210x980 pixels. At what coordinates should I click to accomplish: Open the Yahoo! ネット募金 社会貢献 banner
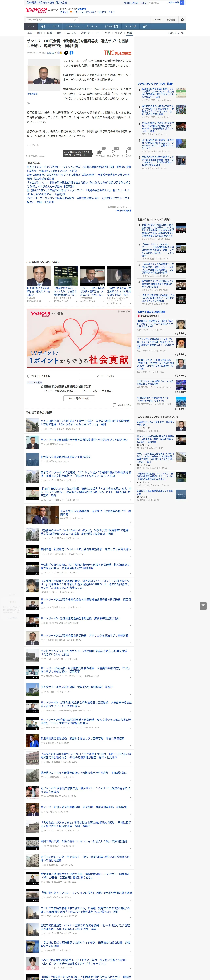(x=79, y=338)
